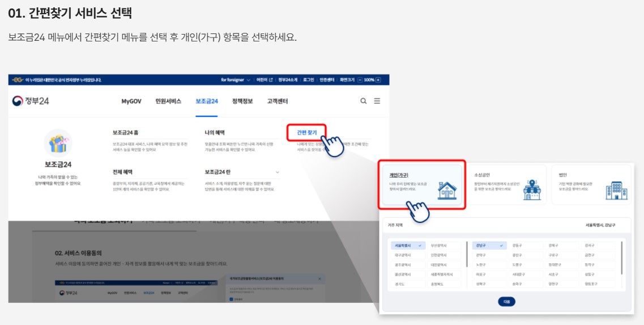Expand the 보조금24 란 submenu chevron

click(x=277, y=172)
